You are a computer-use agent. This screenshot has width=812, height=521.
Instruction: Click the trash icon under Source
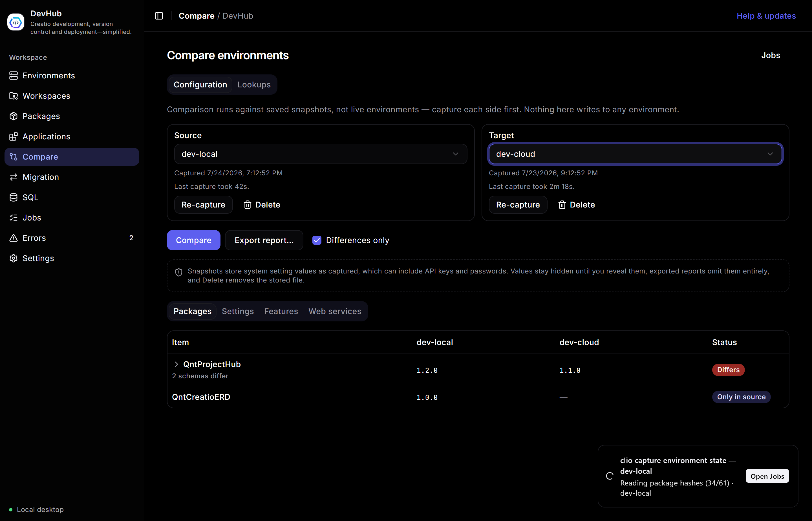click(247, 205)
